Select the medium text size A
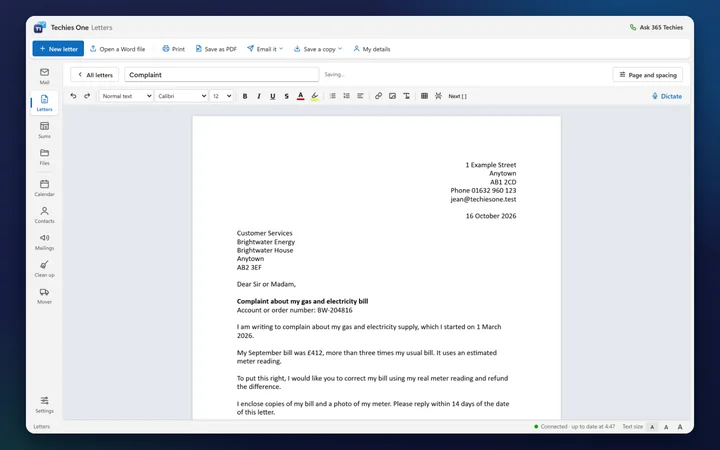The image size is (720, 450). point(666,427)
